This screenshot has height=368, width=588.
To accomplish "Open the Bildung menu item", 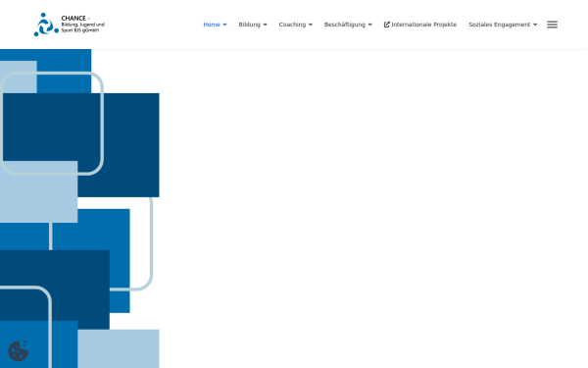I will (x=253, y=25).
